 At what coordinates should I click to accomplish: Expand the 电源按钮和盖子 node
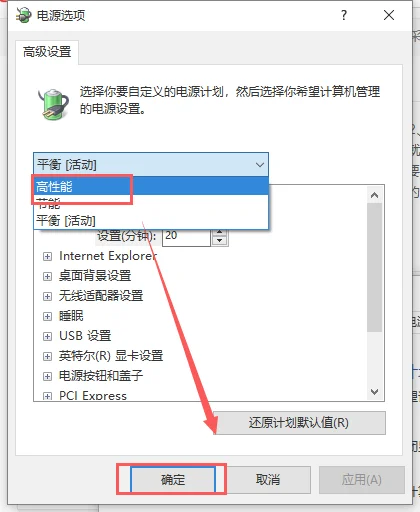point(47,376)
